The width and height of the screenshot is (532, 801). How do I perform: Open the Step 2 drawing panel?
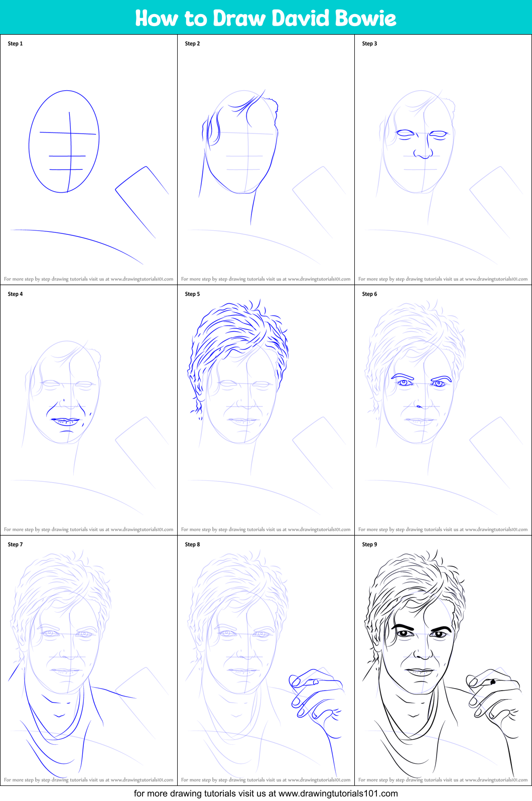point(266,160)
